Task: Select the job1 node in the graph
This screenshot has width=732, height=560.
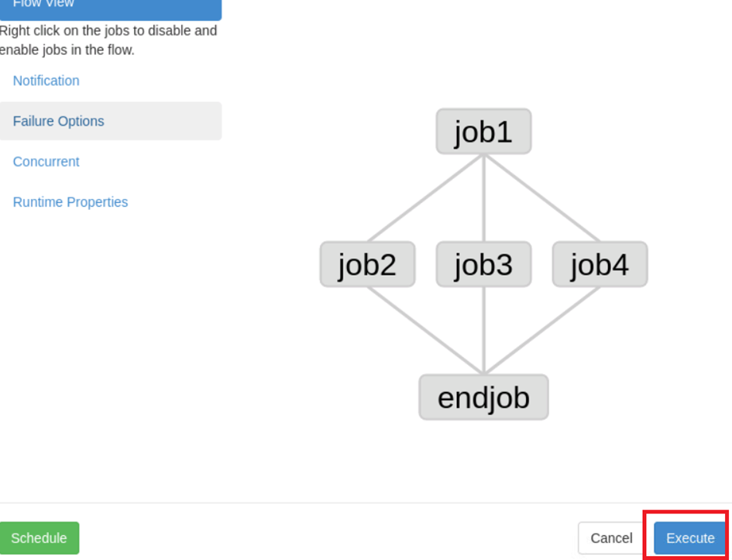Action: tap(483, 132)
